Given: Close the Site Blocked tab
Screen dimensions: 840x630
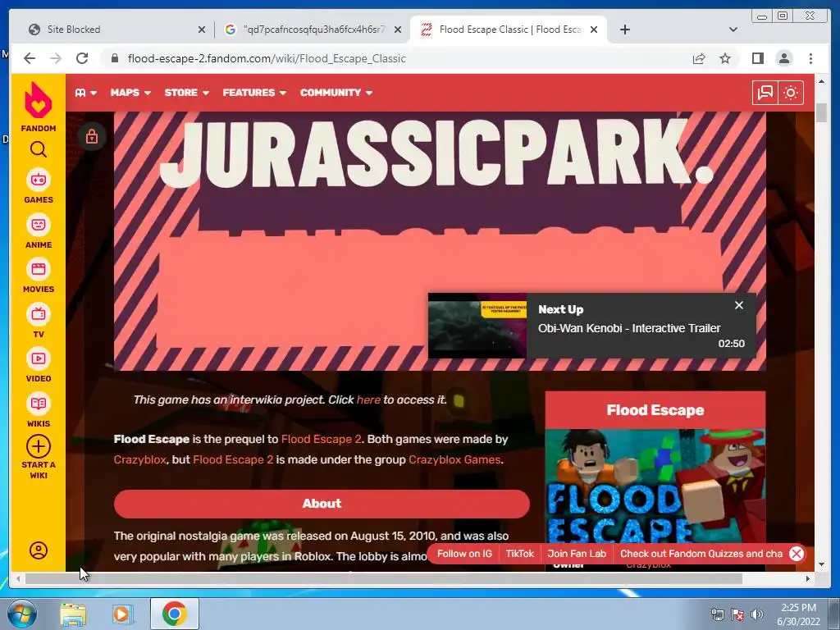Looking at the screenshot, I should (x=202, y=30).
